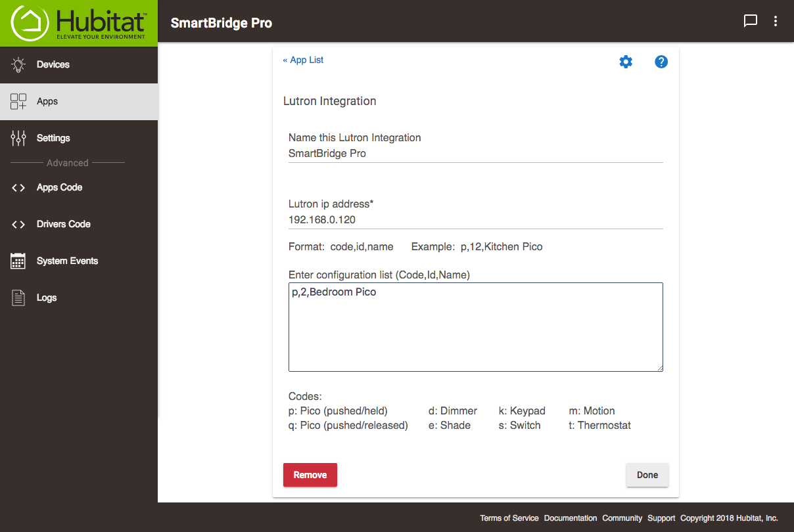Edit the Lutron ip address field
This screenshot has width=794, height=532.
click(476, 220)
